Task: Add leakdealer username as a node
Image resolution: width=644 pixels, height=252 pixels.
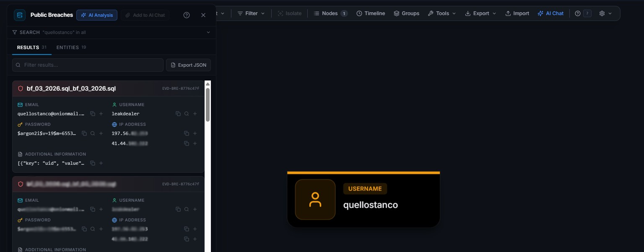Action: coord(195,114)
